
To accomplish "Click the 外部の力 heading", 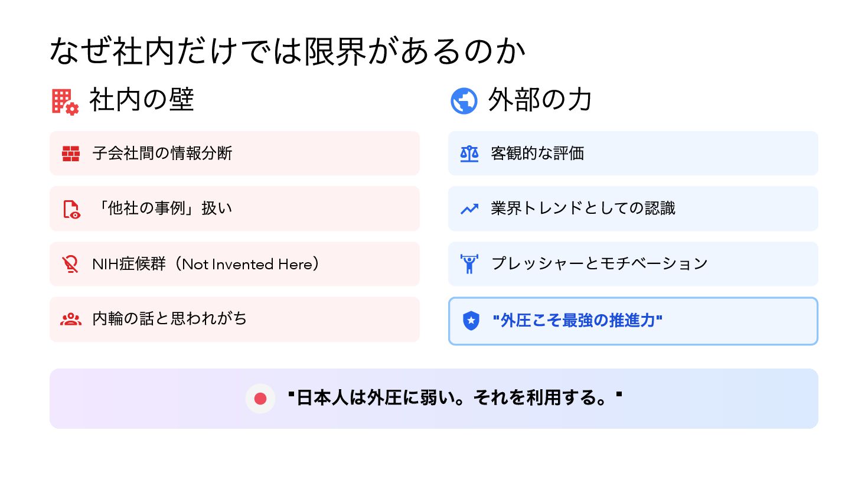I will (x=540, y=100).
